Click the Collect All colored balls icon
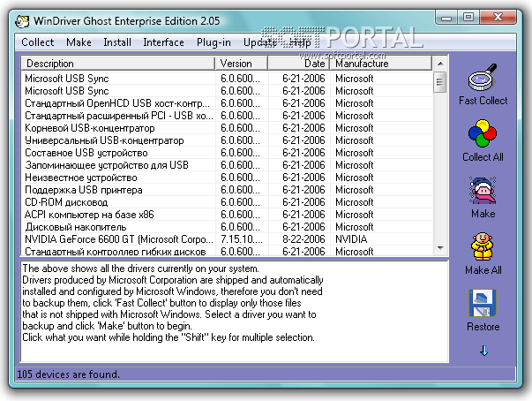The height and width of the screenshot is (401, 532). point(483,133)
